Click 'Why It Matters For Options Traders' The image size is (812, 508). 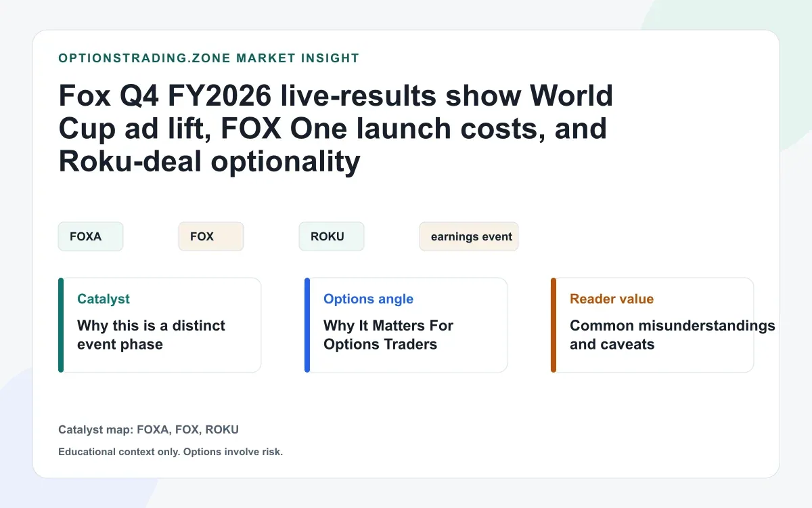388,335
